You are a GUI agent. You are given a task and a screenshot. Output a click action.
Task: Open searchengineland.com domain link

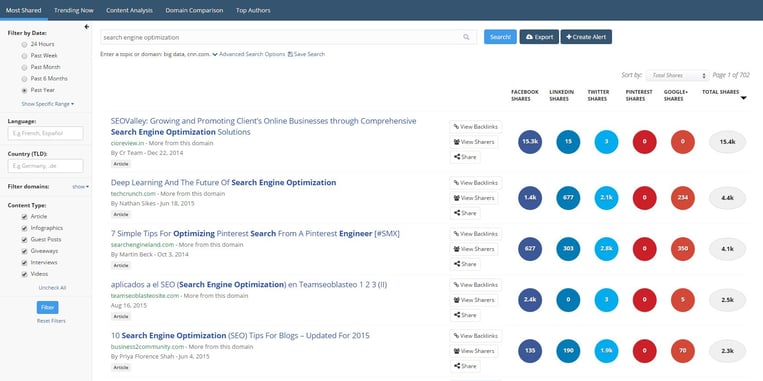142,245
